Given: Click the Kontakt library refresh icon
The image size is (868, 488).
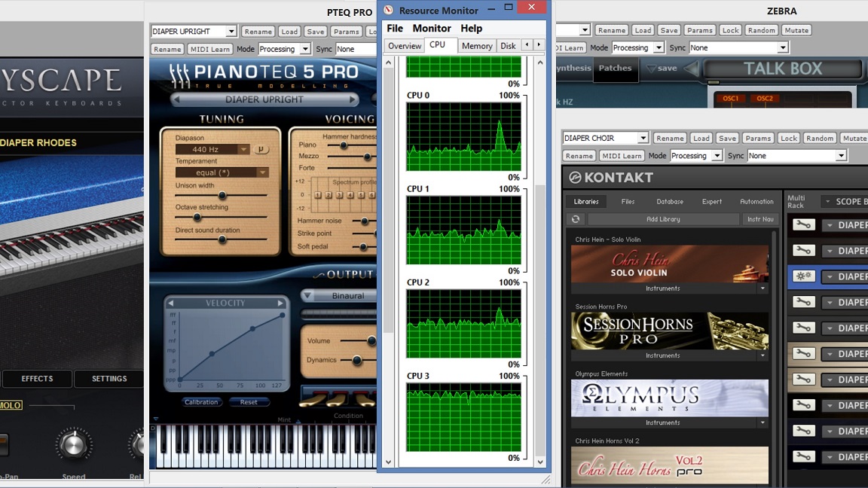Looking at the screenshot, I should point(576,219).
